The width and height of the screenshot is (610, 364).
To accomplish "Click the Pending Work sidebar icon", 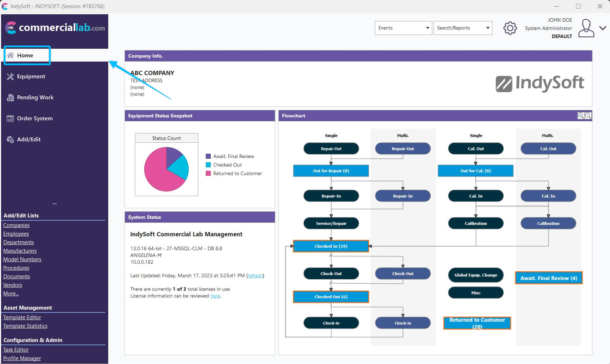I will [10, 97].
